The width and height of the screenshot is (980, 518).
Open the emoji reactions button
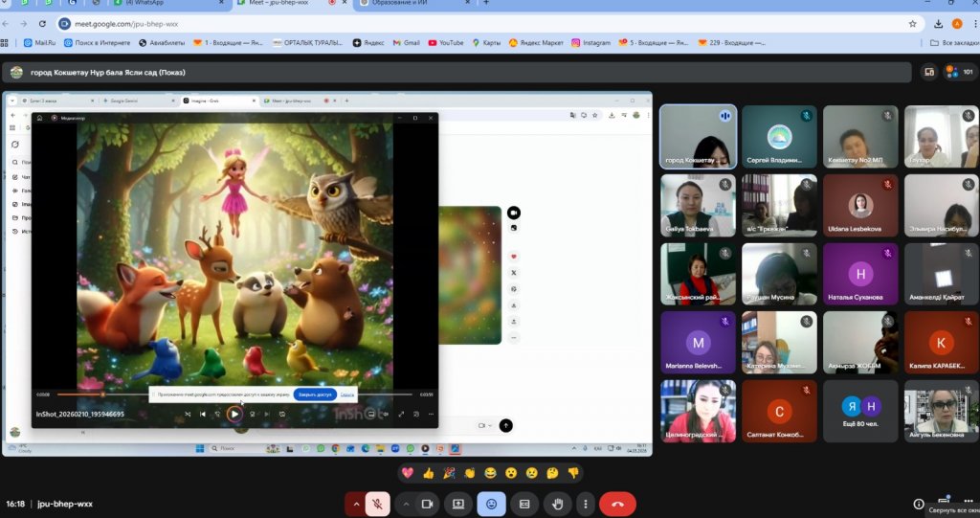coord(492,504)
